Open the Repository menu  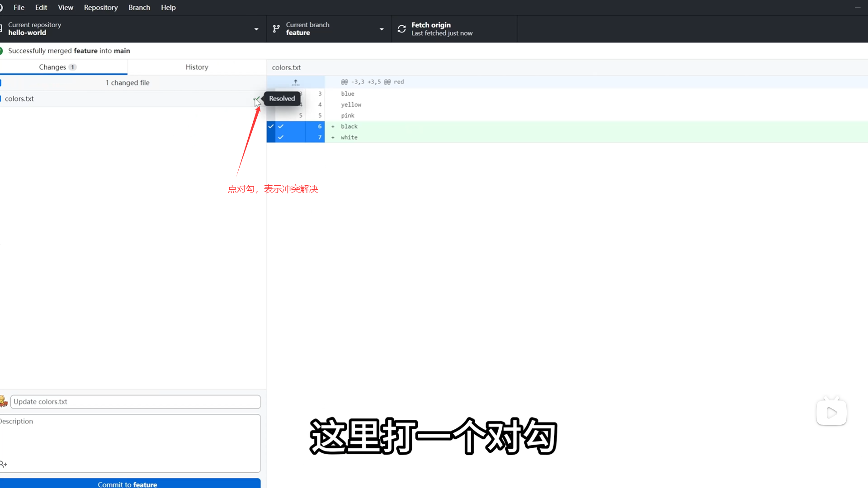pyautogui.click(x=100, y=8)
